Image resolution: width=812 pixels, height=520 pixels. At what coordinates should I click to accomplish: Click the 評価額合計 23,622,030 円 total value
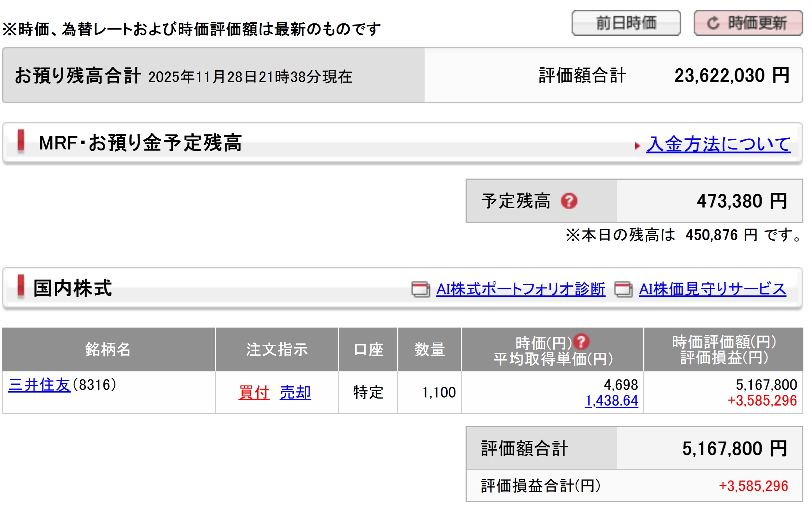pyautogui.click(x=732, y=76)
